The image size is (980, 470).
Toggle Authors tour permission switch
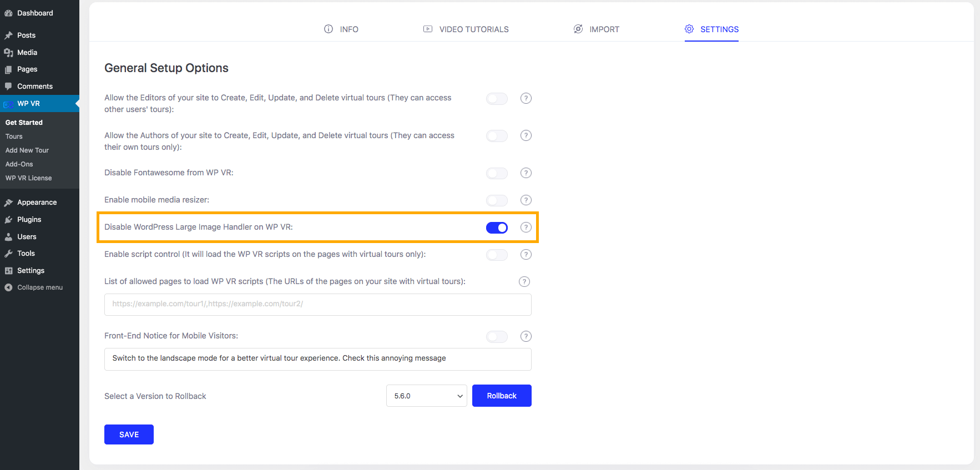coord(497,136)
